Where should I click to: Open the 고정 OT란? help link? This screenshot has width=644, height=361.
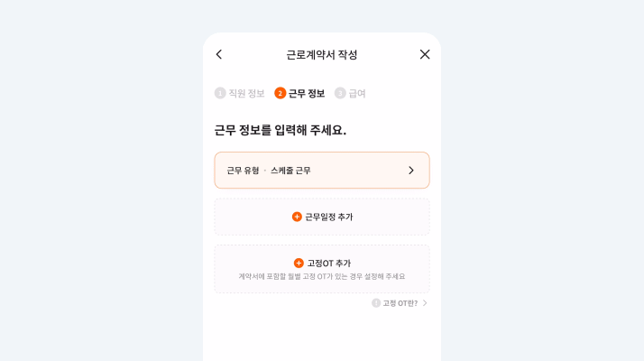(400, 303)
